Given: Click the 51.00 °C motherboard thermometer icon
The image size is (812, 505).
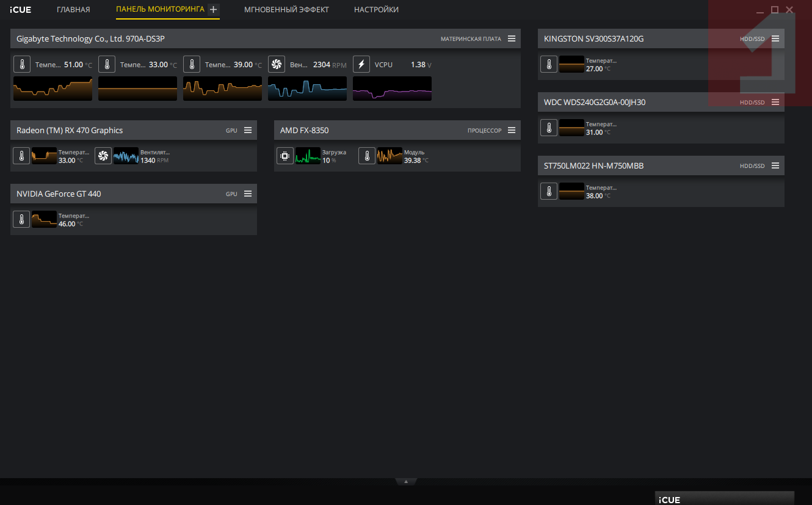Looking at the screenshot, I should pyautogui.click(x=22, y=64).
